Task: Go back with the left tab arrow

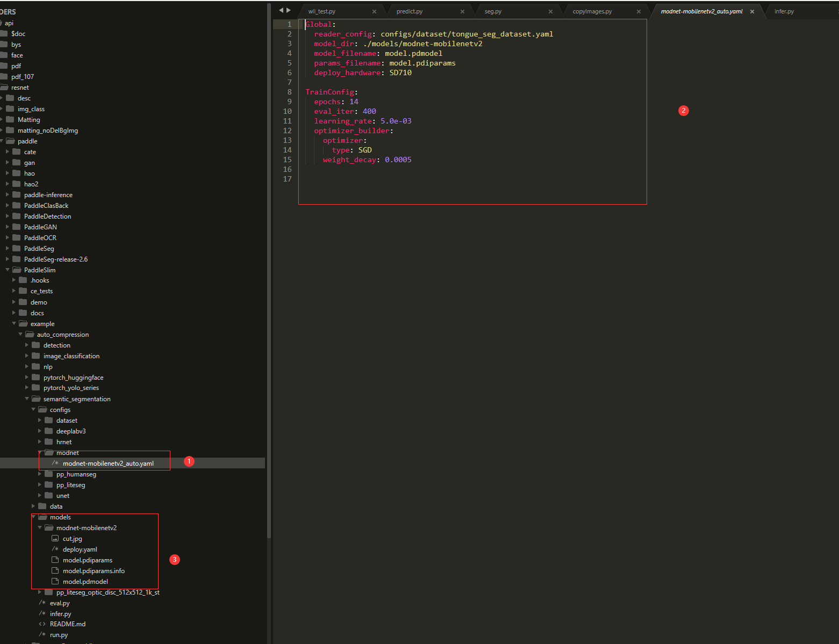Action: [281, 10]
